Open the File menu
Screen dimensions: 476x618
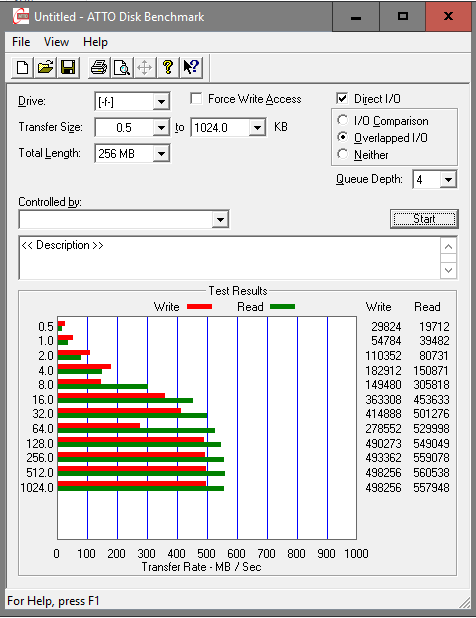pos(21,42)
